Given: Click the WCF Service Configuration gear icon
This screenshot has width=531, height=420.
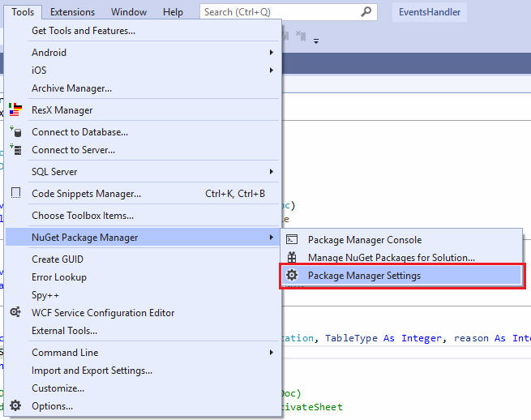Looking at the screenshot, I should coord(15,312).
